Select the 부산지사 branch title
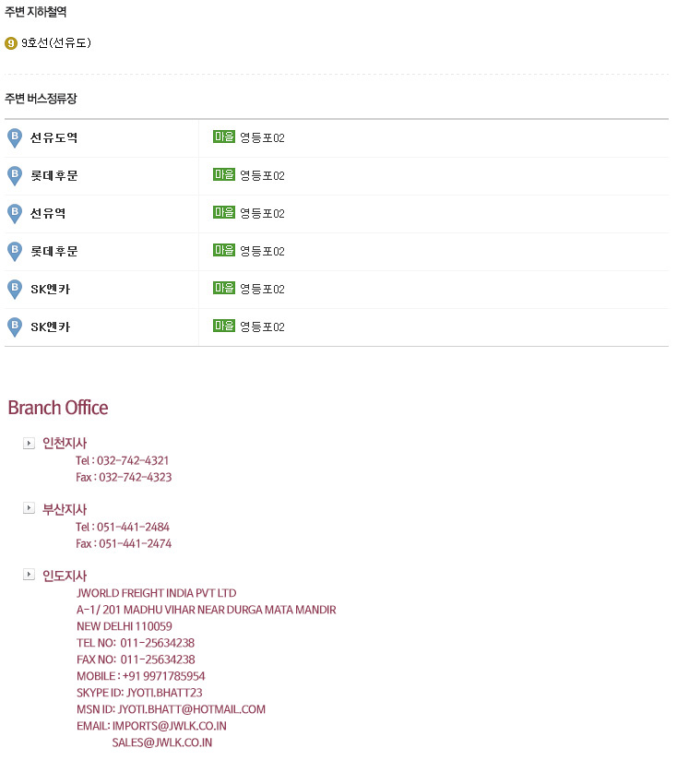This screenshot has height=784, width=677. coord(65,509)
